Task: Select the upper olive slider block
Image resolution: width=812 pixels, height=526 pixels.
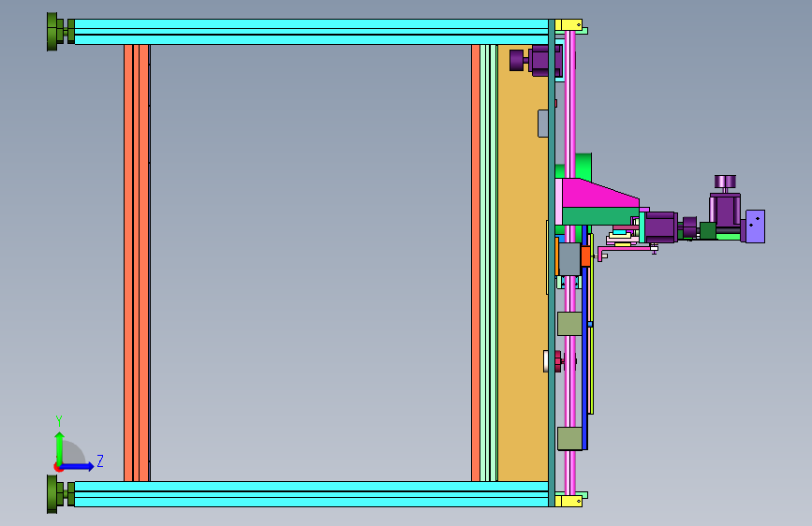Action: point(569,324)
